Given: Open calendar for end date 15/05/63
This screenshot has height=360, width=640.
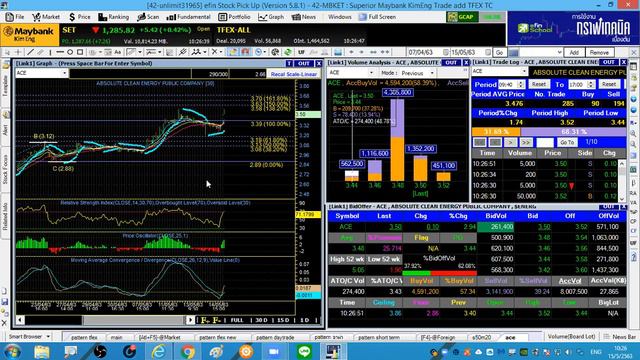Looking at the screenshot, I should point(488,53).
